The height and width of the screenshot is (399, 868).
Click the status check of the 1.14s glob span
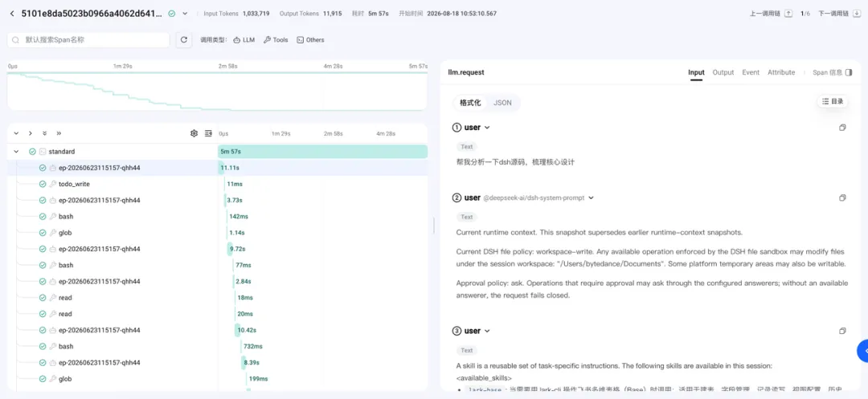(x=43, y=233)
